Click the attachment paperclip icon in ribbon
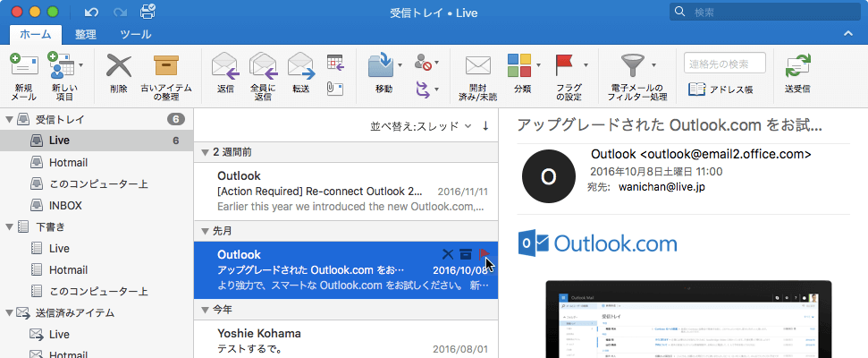868x358 pixels. pyautogui.click(x=335, y=89)
